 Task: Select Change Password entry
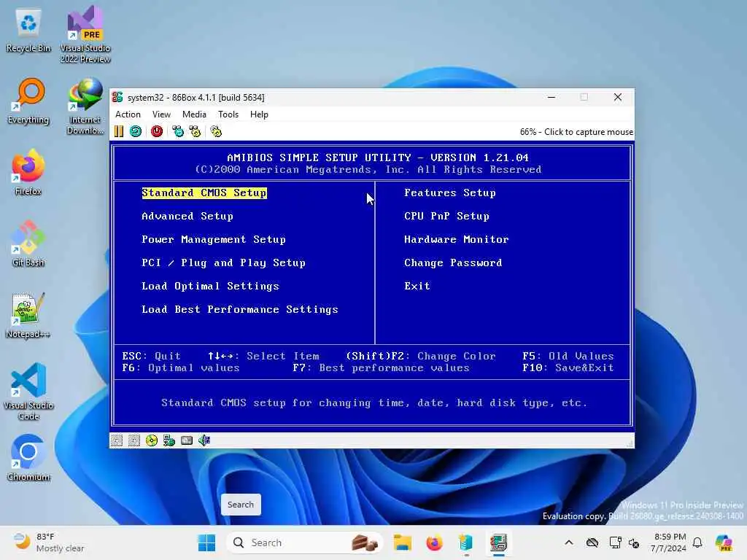[x=453, y=262]
